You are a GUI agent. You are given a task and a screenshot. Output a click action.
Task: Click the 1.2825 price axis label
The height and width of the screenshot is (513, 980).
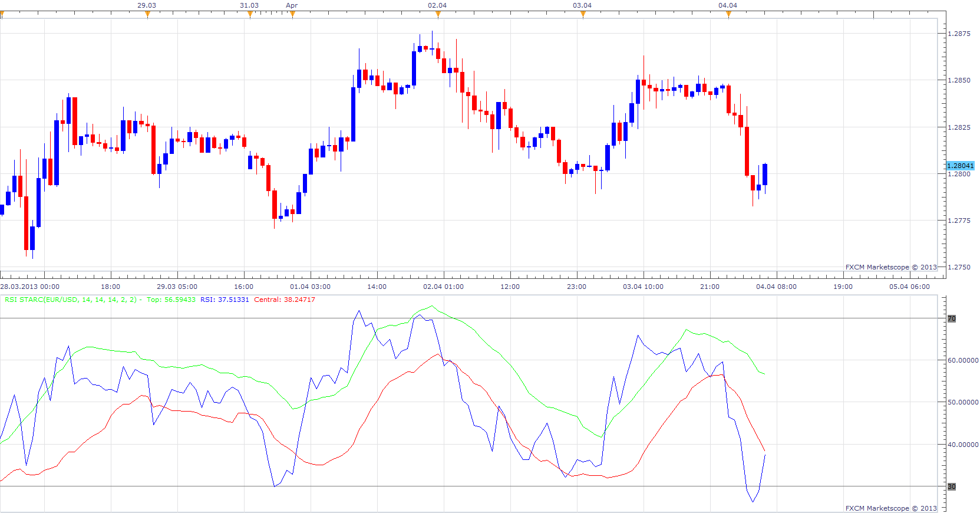point(959,127)
